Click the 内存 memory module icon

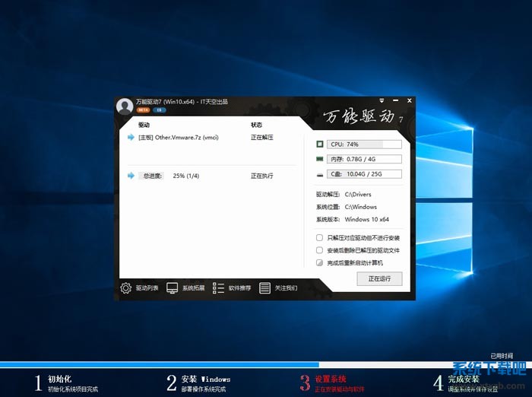[320, 159]
